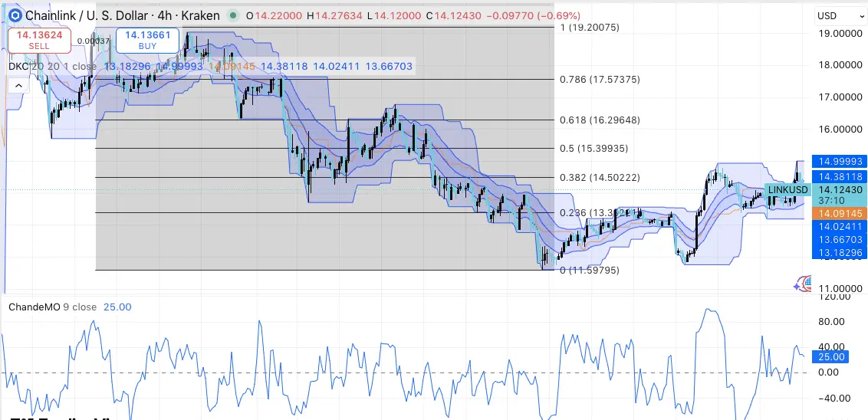Viewport: 868px width, 420px height.
Task: Click the LINKUSD price line label
Action: (x=787, y=190)
